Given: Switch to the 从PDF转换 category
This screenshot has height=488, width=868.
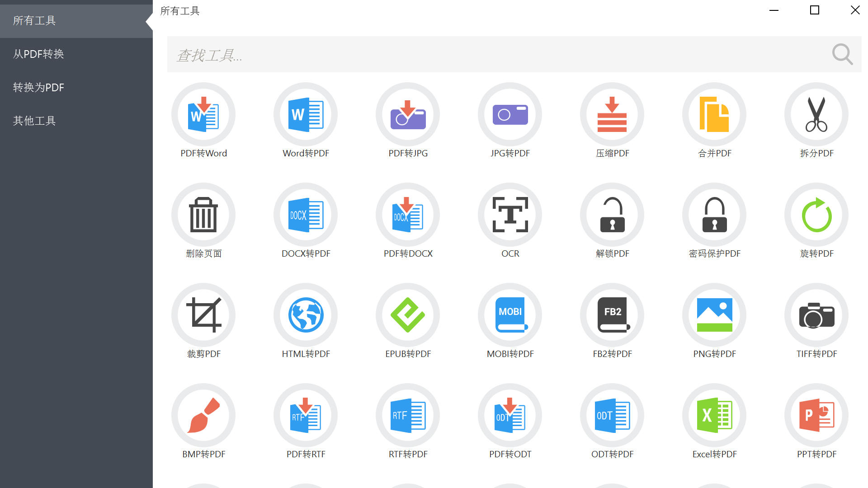Looking at the screenshot, I should (76, 54).
